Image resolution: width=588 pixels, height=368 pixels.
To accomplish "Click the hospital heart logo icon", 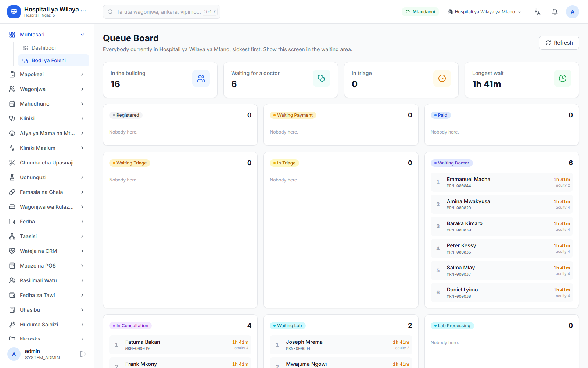I will (x=14, y=12).
